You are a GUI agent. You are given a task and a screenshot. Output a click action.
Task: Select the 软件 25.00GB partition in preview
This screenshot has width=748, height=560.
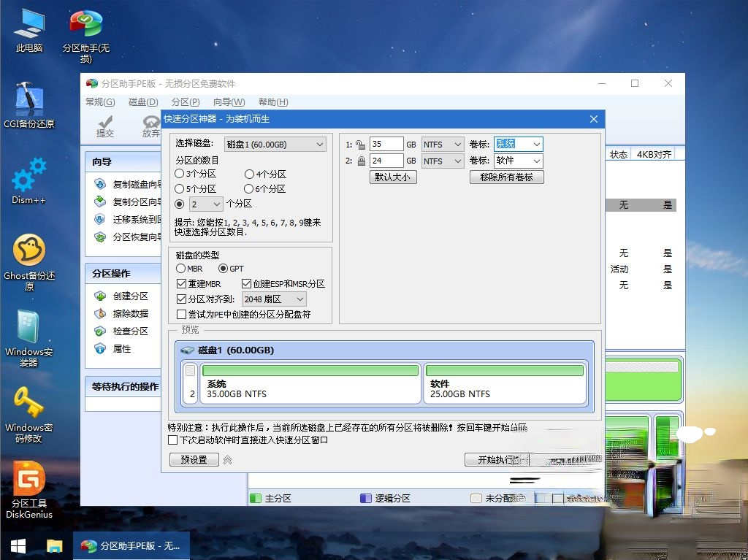(x=505, y=383)
